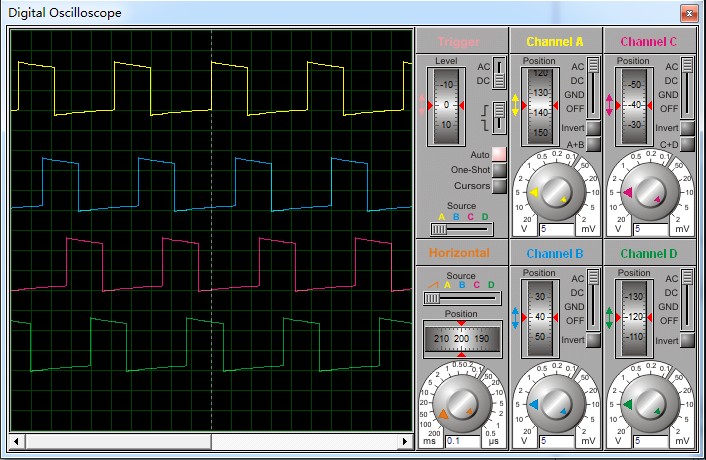This screenshot has height=460, width=706.
Task: Enable the Cursors button
Action: tap(498, 185)
